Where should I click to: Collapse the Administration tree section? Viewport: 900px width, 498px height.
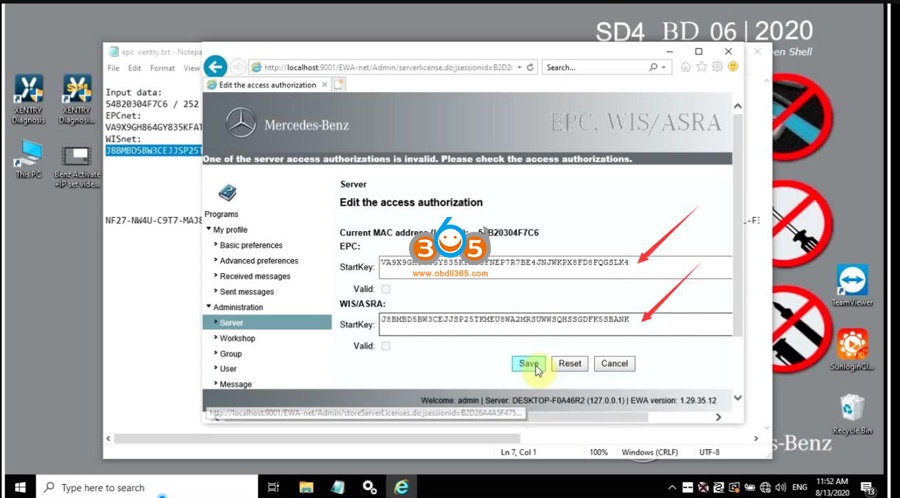point(209,307)
